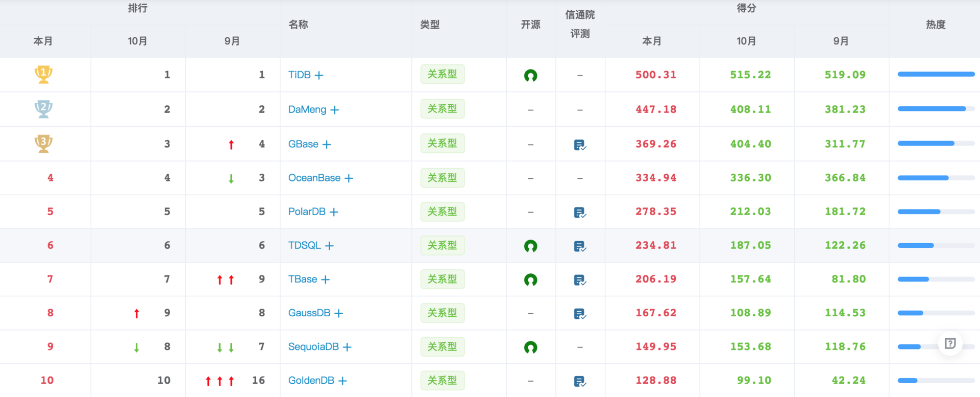The height and width of the screenshot is (397, 980).
Task: Click the popularity bar for DaMeng
Action: point(936,109)
